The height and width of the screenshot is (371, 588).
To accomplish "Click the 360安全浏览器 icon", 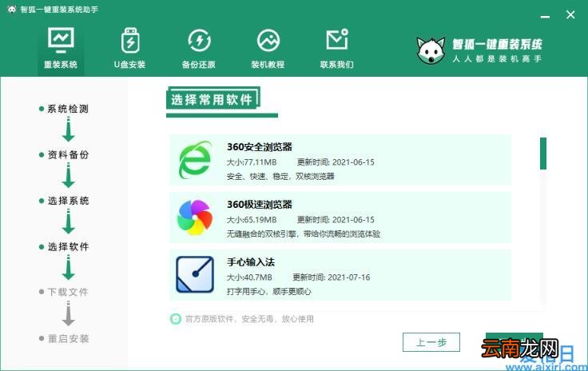I will tap(195, 160).
